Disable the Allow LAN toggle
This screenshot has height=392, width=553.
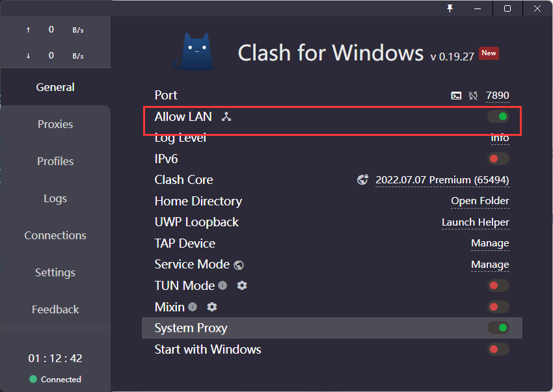point(498,117)
